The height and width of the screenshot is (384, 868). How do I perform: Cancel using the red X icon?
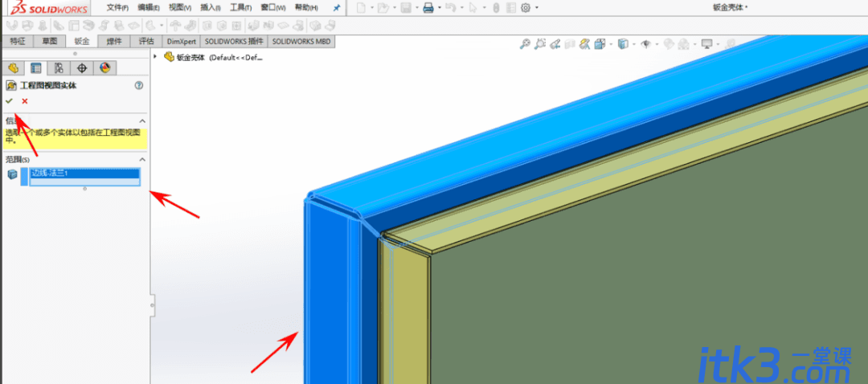(x=24, y=101)
